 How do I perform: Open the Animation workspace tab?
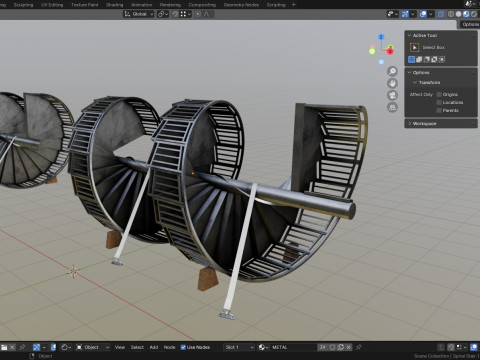coord(142,5)
